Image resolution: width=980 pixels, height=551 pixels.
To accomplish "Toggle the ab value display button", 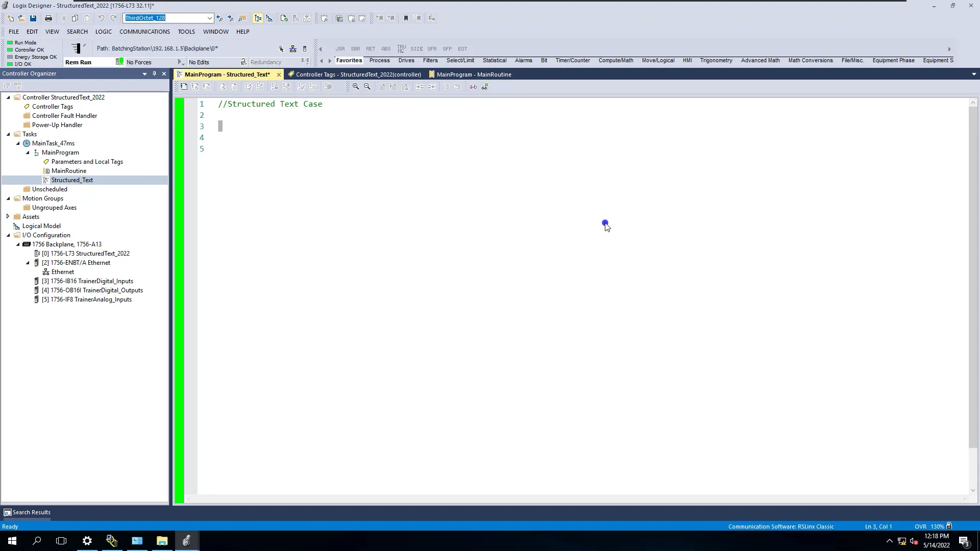I will click(473, 87).
